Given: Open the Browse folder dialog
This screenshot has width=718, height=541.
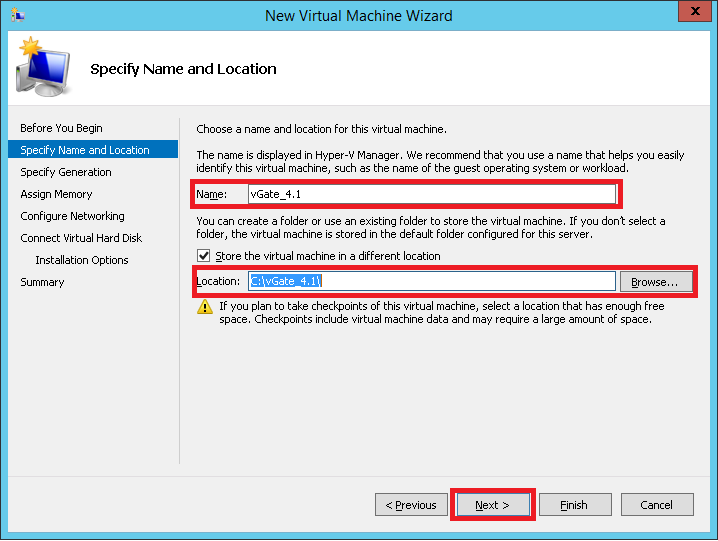Looking at the screenshot, I should coord(656,282).
